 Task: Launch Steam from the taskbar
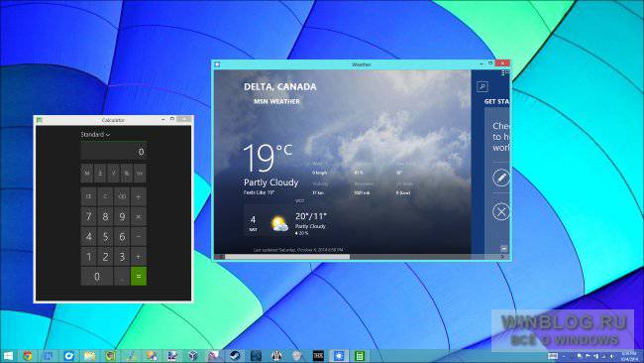tap(235, 356)
